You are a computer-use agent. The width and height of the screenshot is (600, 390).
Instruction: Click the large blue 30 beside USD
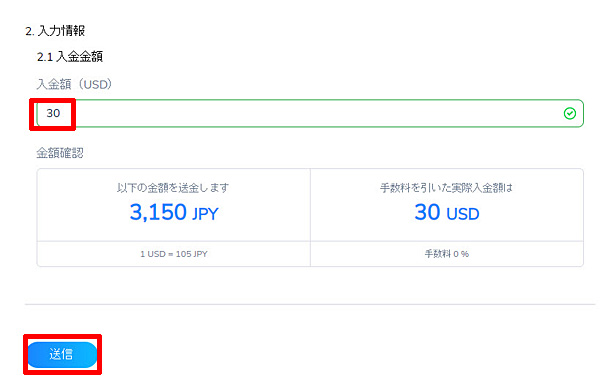pyautogui.click(x=427, y=212)
